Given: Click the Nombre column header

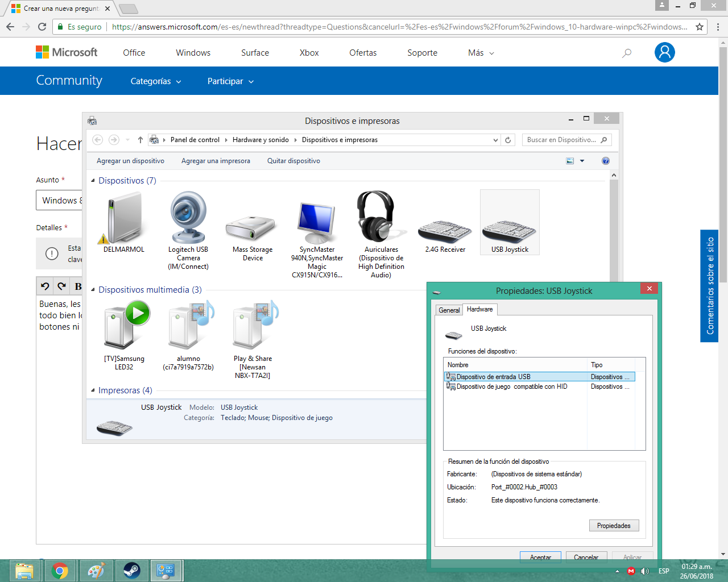Looking at the screenshot, I should click(x=515, y=365).
